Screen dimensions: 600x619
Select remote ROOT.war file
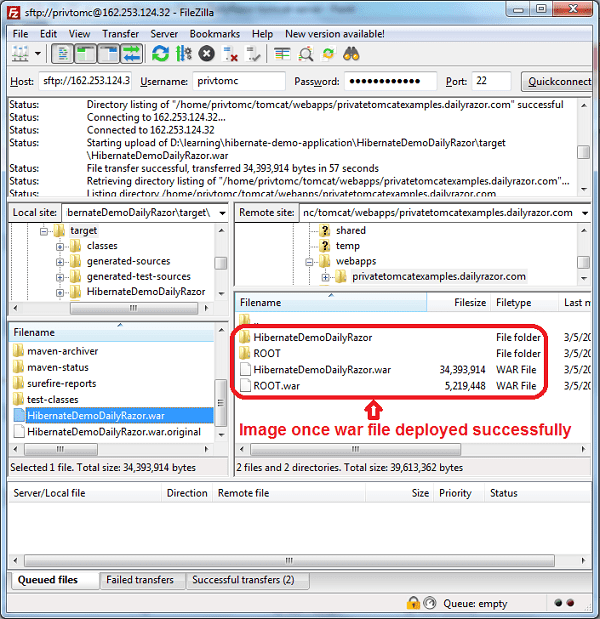click(276, 386)
